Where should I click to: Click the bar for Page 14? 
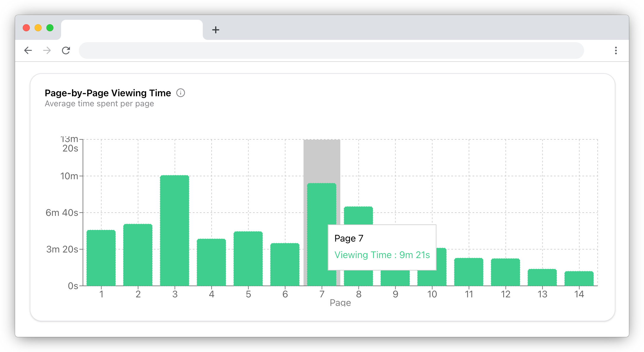point(579,278)
